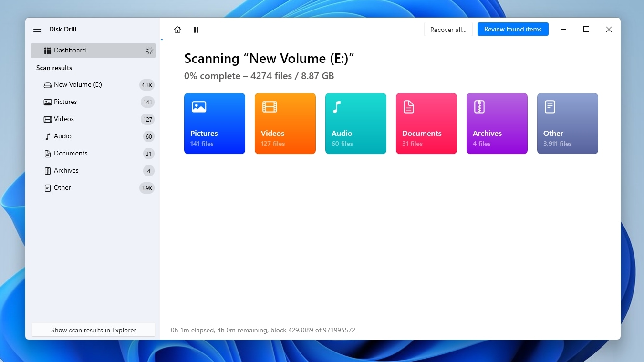The height and width of the screenshot is (362, 644).
Task: Select the Pictures icon in the sidebar
Action: tap(48, 102)
